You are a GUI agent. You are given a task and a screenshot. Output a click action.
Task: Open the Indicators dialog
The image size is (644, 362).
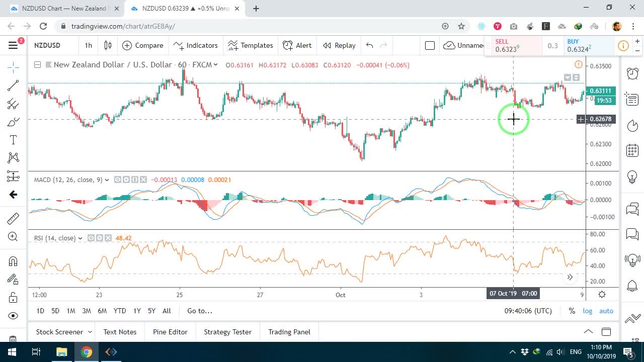click(x=195, y=45)
